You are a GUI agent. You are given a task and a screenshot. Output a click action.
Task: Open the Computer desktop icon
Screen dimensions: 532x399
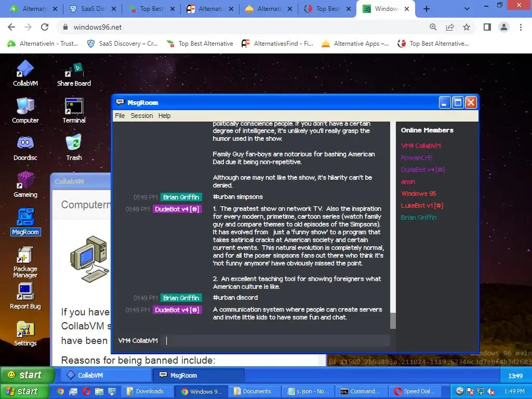25,110
